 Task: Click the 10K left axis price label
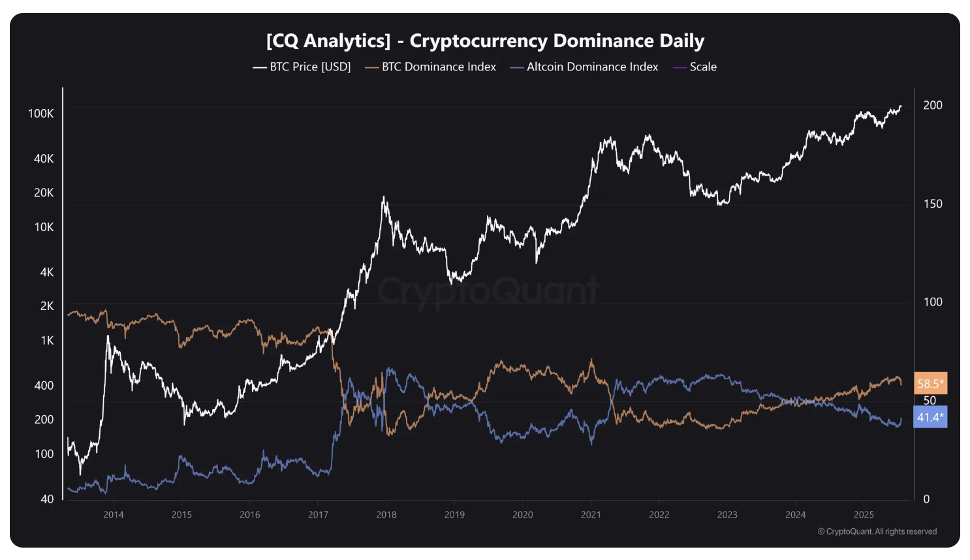point(44,227)
